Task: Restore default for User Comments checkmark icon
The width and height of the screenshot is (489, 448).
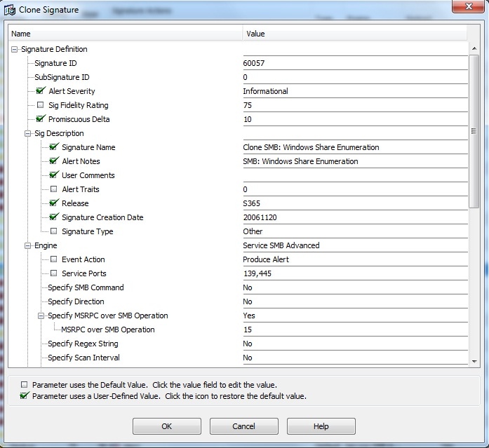Action: pyautogui.click(x=54, y=175)
